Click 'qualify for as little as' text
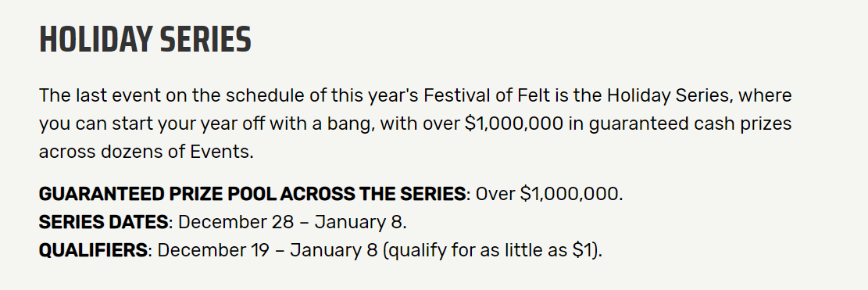Image resolution: width=868 pixels, height=290 pixels. 478,251
